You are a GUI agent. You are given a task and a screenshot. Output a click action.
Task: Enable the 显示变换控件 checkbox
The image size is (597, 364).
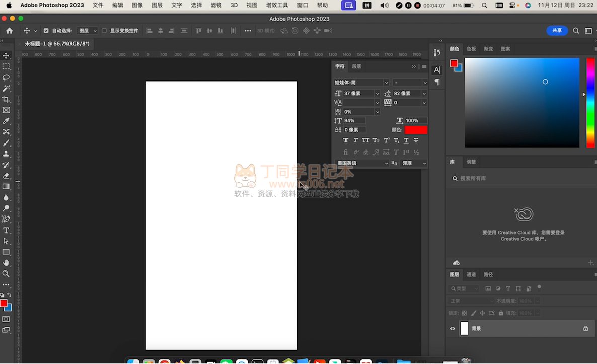tap(104, 31)
